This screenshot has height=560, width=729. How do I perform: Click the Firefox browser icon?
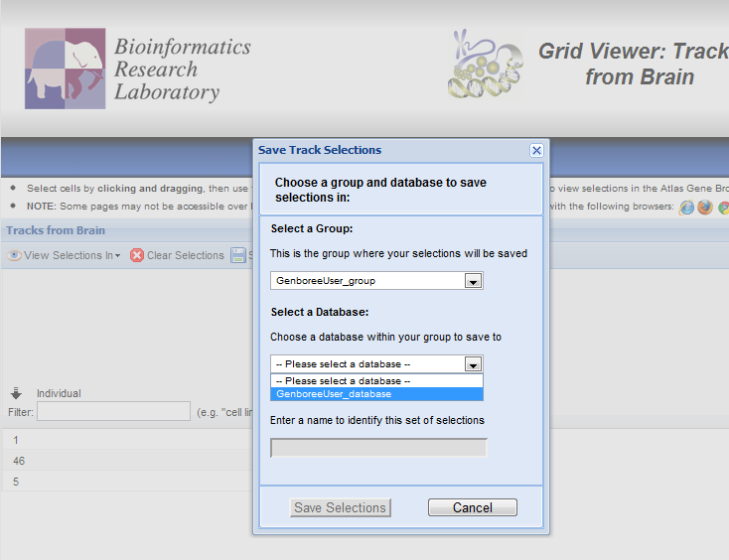705,208
